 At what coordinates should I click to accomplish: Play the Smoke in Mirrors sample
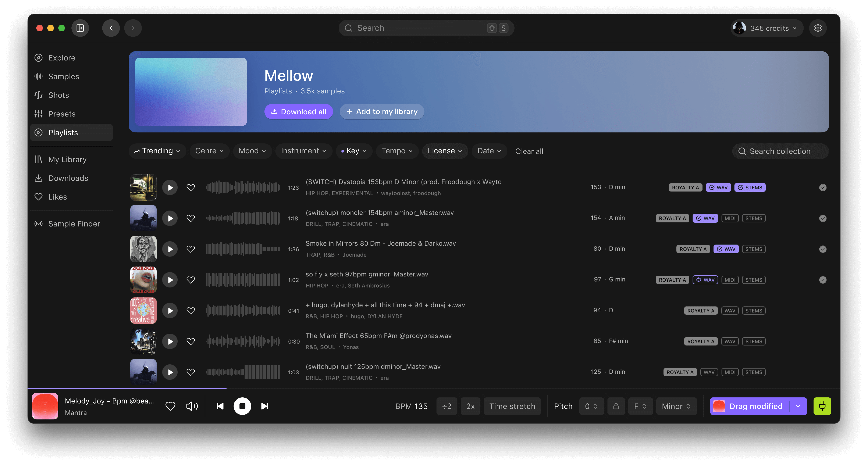[x=170, y=249]
